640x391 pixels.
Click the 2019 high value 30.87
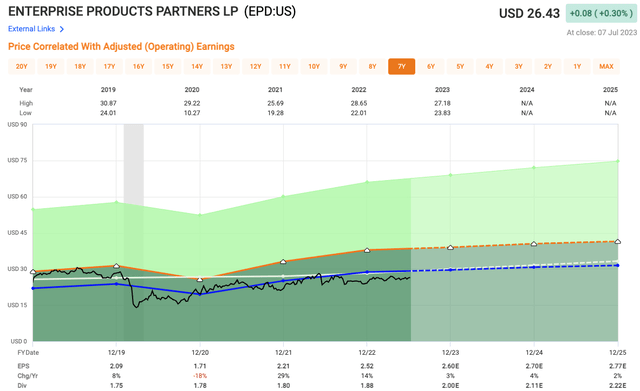pyautogui.click(x=108, y=103)
